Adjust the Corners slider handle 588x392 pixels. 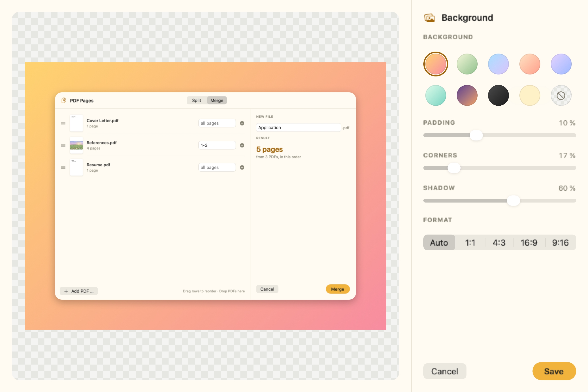click(454, 168)
